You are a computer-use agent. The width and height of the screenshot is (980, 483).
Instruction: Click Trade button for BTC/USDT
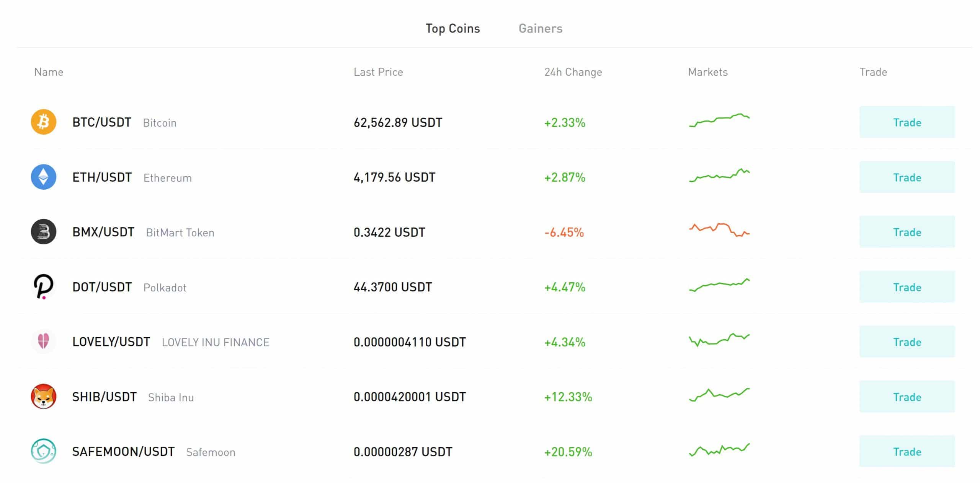(907, 122)
